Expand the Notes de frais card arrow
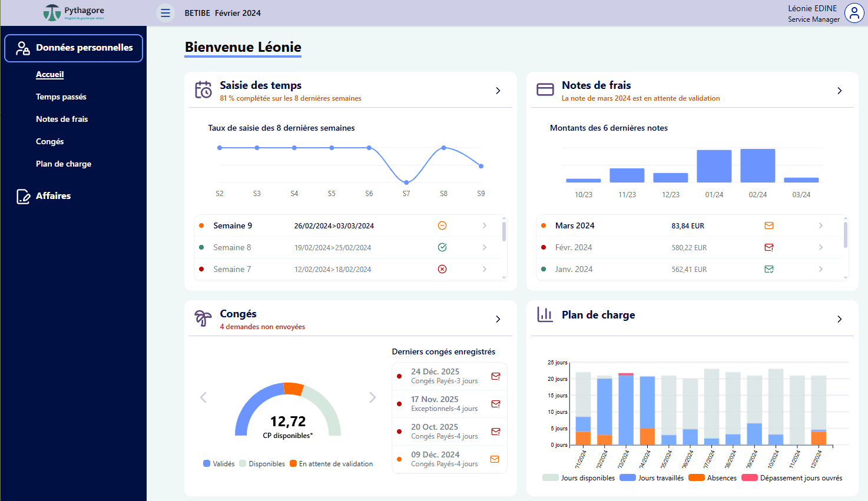 click(840, 91)
